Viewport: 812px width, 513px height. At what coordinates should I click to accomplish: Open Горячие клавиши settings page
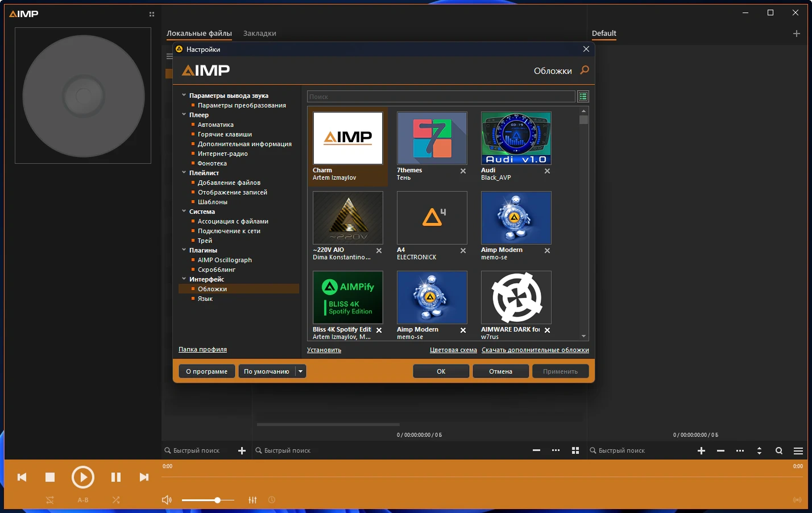pos(225,134)
